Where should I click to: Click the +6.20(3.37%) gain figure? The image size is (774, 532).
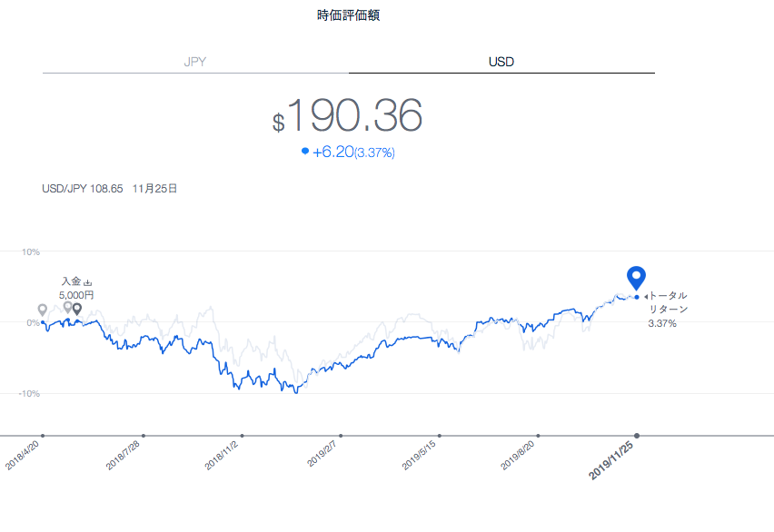coord(353,152)
